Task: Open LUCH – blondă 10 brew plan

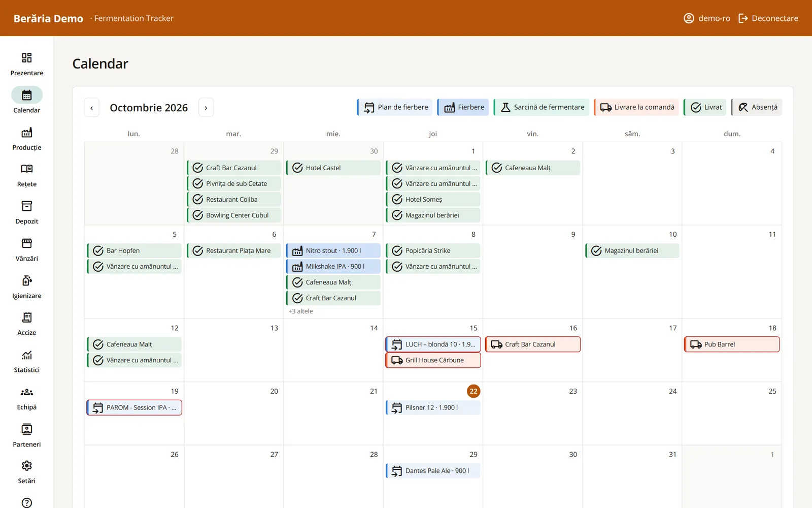Action: point(433,344)
